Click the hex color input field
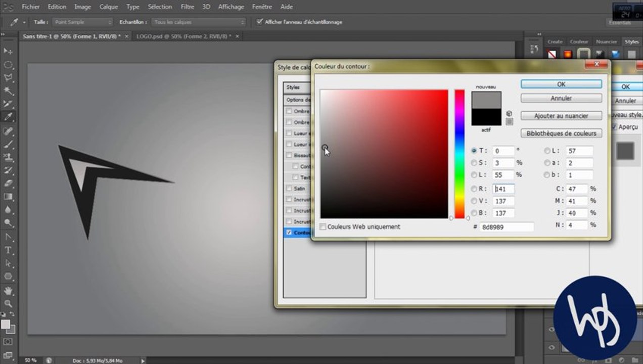The image size is (643, 364). point(507,227)
